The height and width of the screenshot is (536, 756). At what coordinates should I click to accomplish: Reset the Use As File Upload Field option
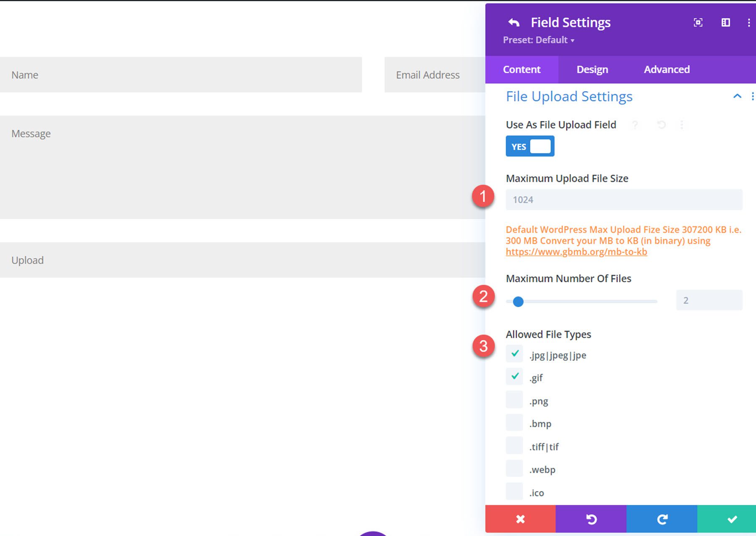661,125
